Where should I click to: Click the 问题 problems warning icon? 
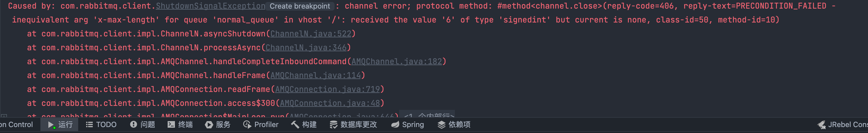click(134, 125)
